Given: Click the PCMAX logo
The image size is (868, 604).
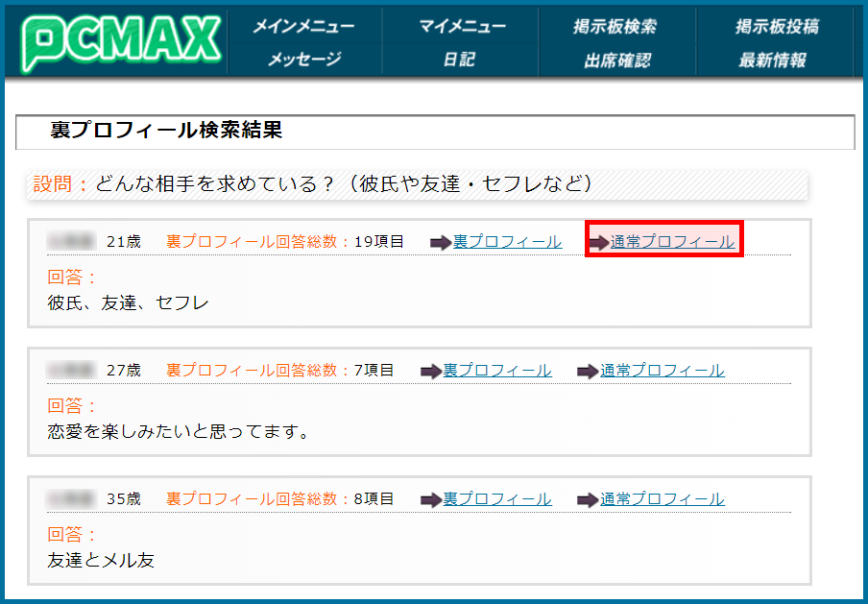Looking at the screenshot, I should (121, 42).
